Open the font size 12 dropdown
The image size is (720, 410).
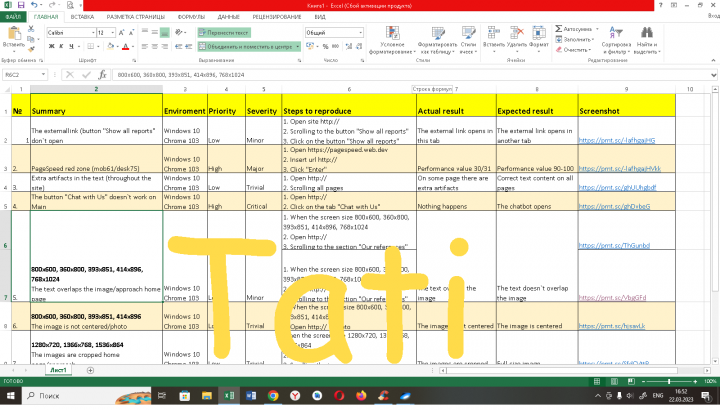click(x=113, y=33)
